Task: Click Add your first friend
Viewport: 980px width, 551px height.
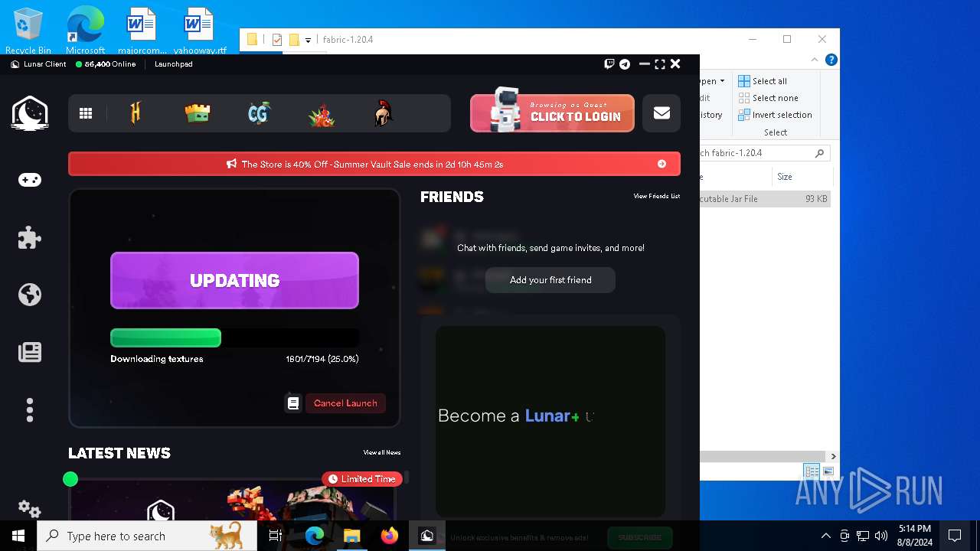Action: (550, 280)
